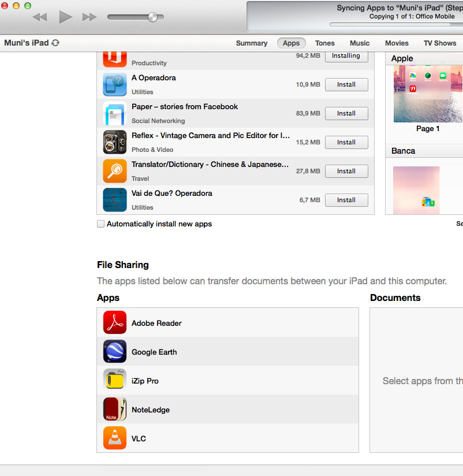Click the Adobe Reader app icon
The width and height of the screenshot is (463, 476).
tap(114, 323)
